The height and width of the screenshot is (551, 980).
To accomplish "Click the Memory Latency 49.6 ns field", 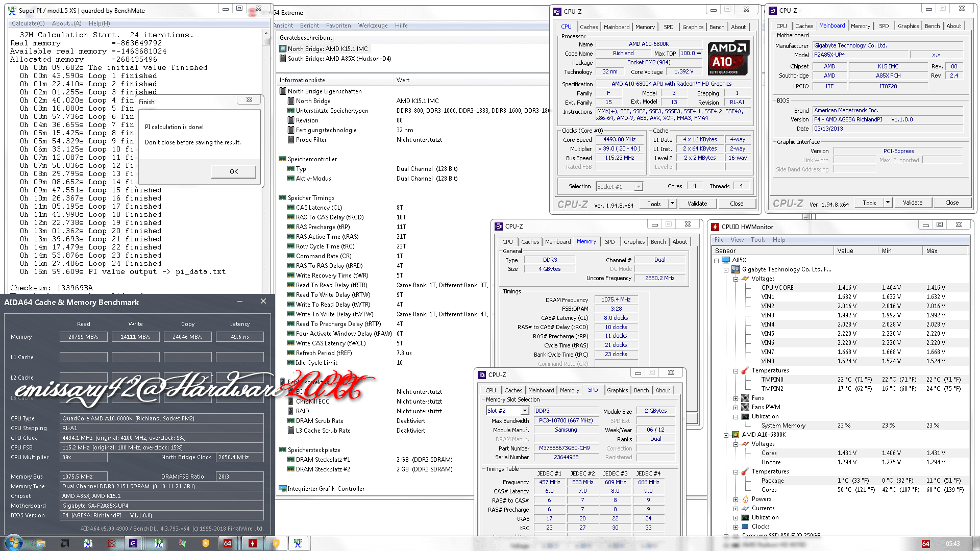I will (239, 337).
